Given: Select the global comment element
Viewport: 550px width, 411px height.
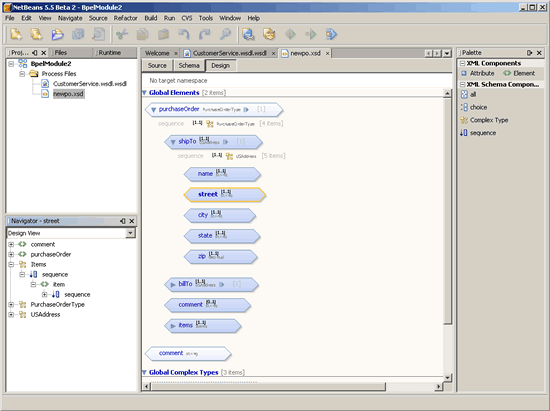Looking at the screenshot, I should [188, 353].
